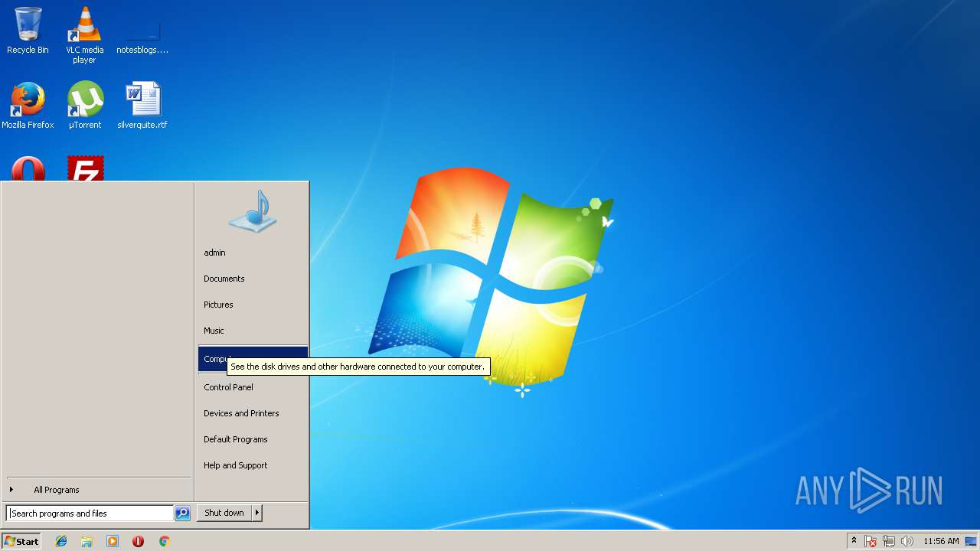Select the notesblogs desktop file
This screenshot has width=980, height=551.
coord(142,35)
